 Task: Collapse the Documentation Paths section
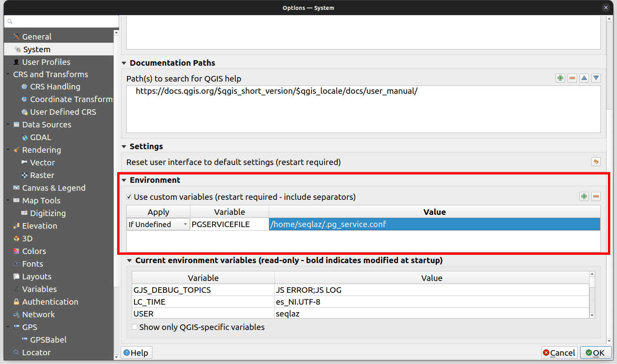(124, 63)
